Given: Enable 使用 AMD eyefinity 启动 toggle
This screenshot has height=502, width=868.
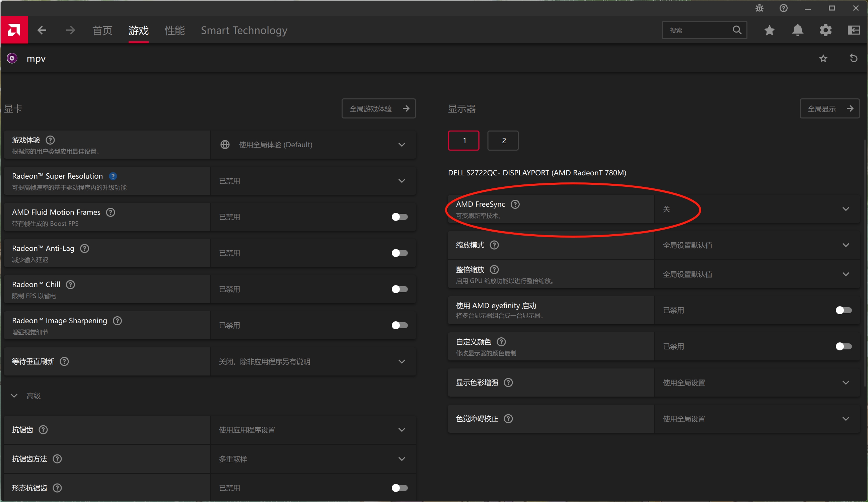Looking at the screenshot, I should [x=844, y=310].
